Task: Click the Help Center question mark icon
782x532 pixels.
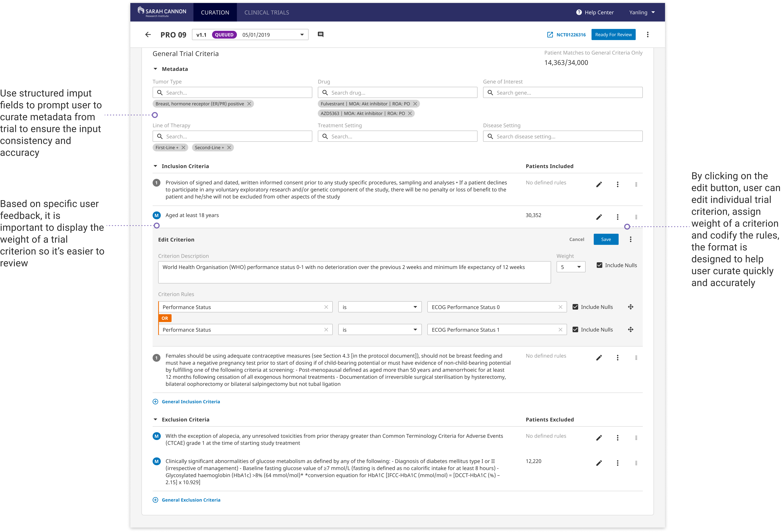Action: [x=579, y=12]
